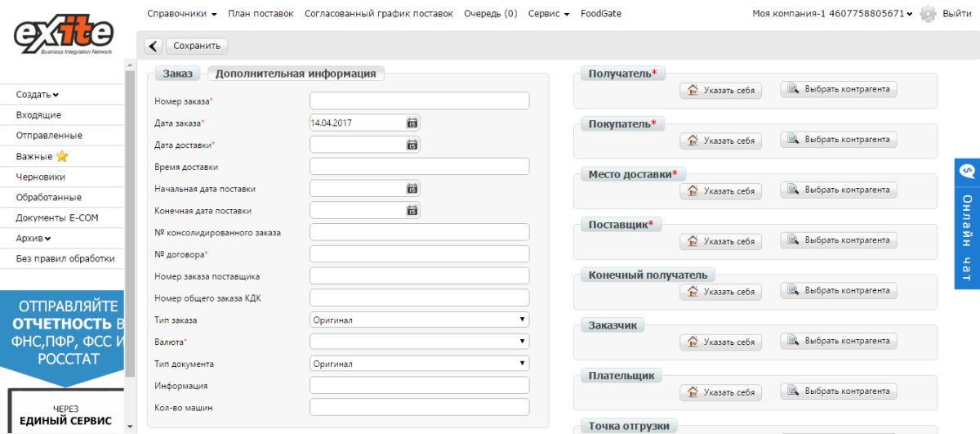Click Выбрать контрагента for Поставщик

click(x=839, y=240)
